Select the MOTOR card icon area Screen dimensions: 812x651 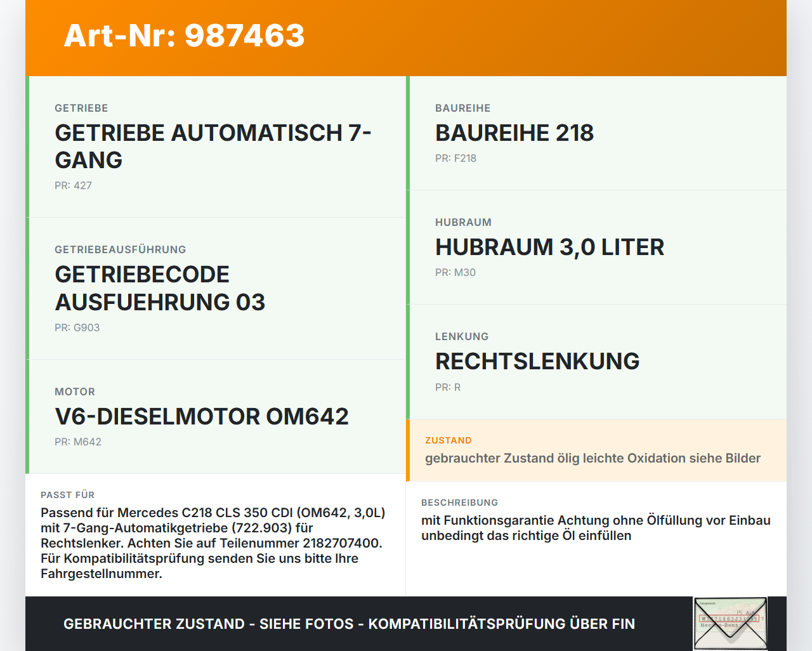[x=74, y=391]
